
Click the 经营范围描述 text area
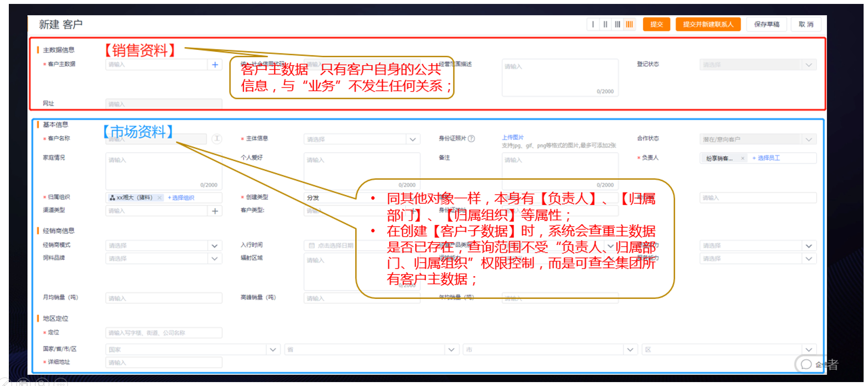[x=560, y=77]
